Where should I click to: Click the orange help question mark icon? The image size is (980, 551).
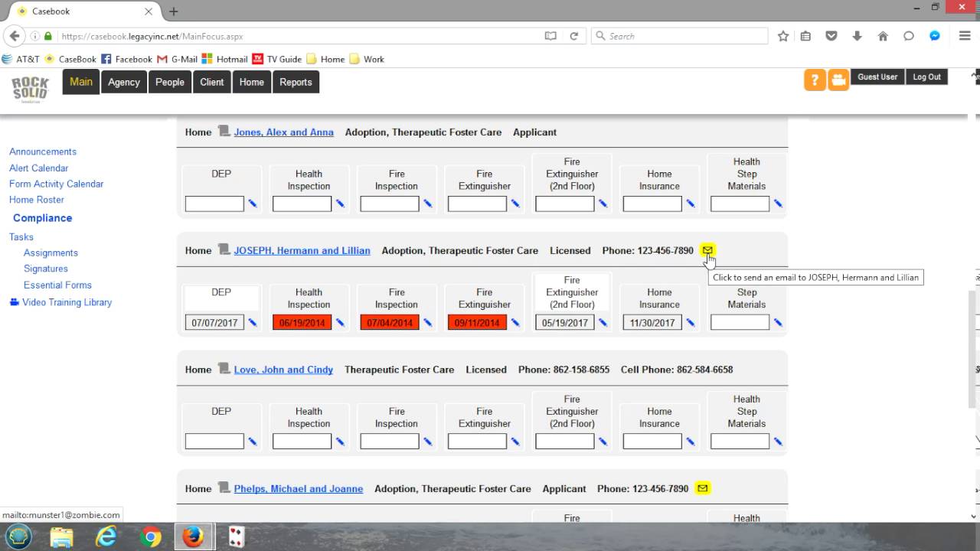coord(815,80)
